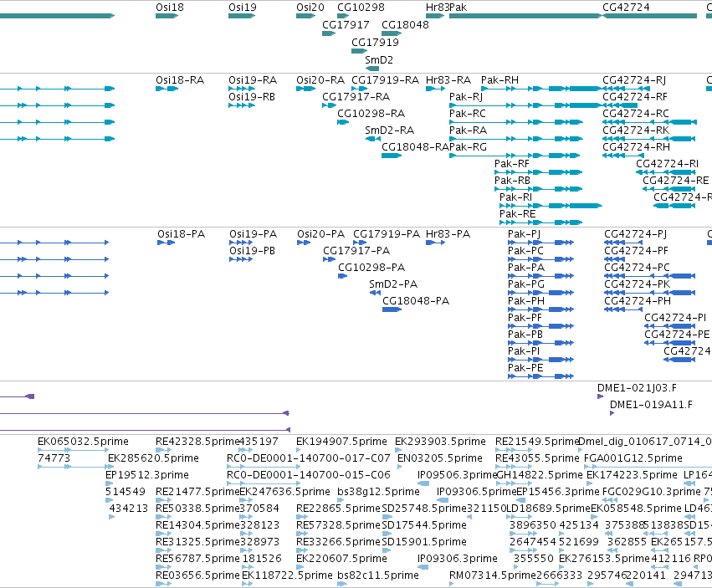Click transcript Hr83-RA

435,89
